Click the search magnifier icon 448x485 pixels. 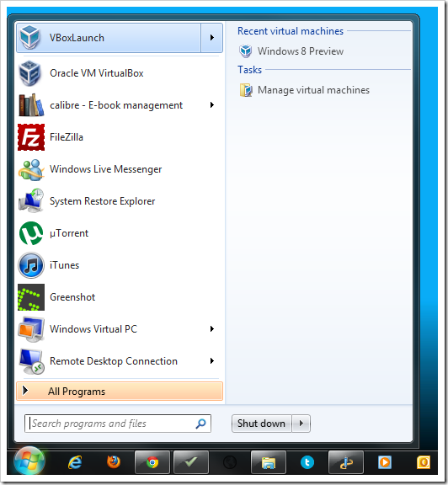click(200, 424)
